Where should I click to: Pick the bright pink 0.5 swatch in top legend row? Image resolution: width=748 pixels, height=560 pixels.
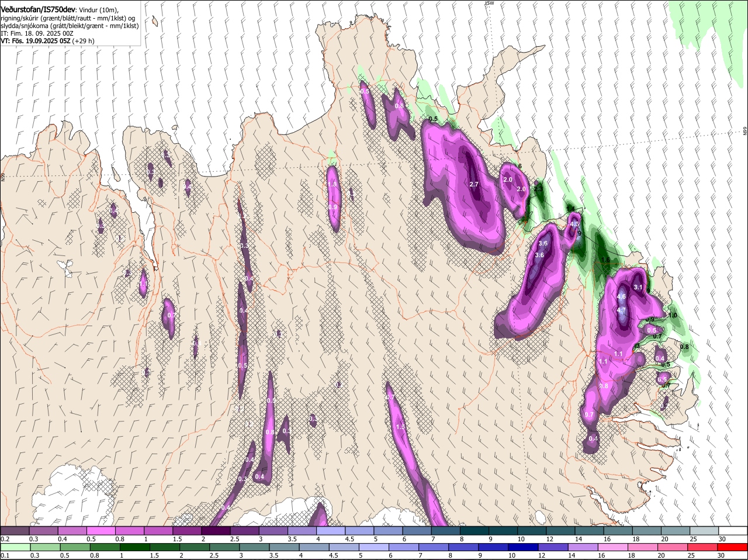(x=101, y=531)
